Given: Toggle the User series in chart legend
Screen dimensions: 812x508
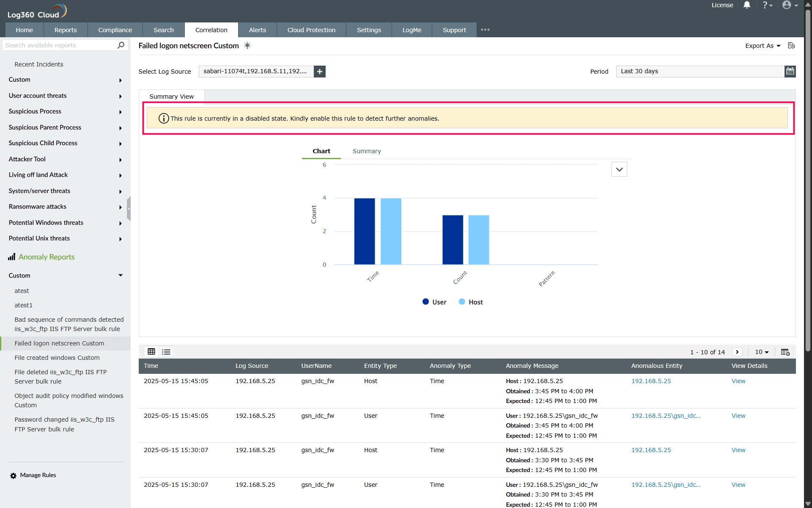Looking at the screenshot, I should point(434,302).
